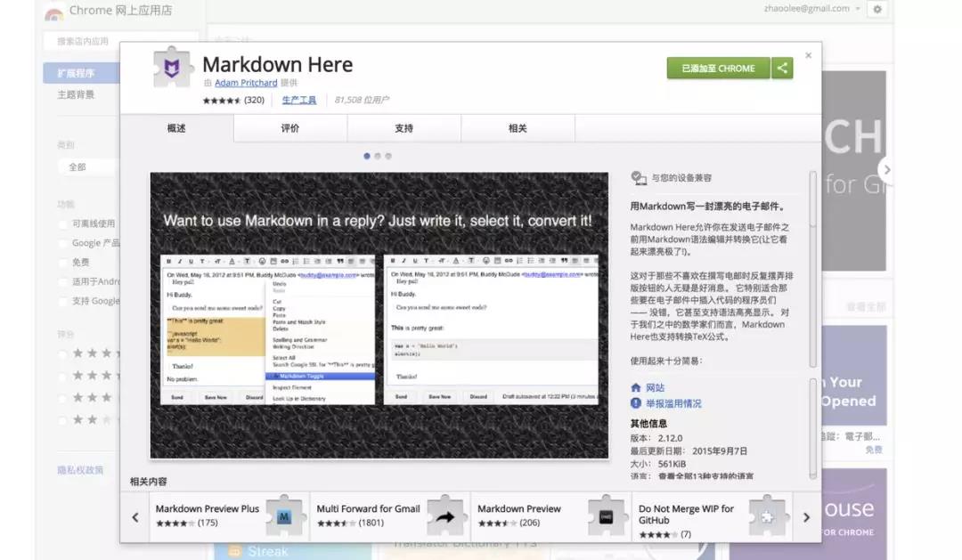Open the 支持 support tab
Image resolution: width=962 pixels, height=560 pixels.
[x=403, y=128]
